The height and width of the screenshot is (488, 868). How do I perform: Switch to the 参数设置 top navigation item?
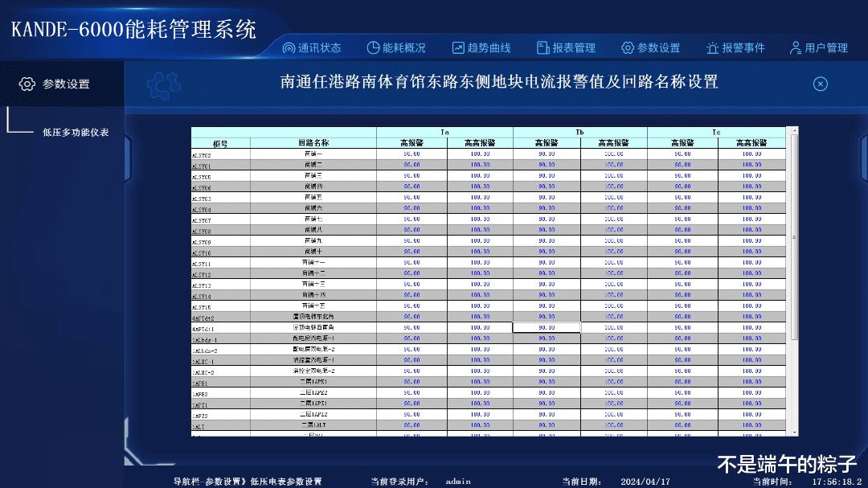point(650,48)
